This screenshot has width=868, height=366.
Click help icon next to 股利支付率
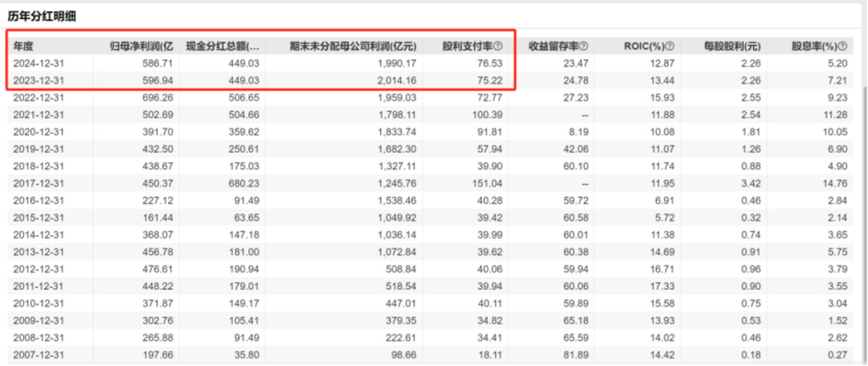(498, 47)
